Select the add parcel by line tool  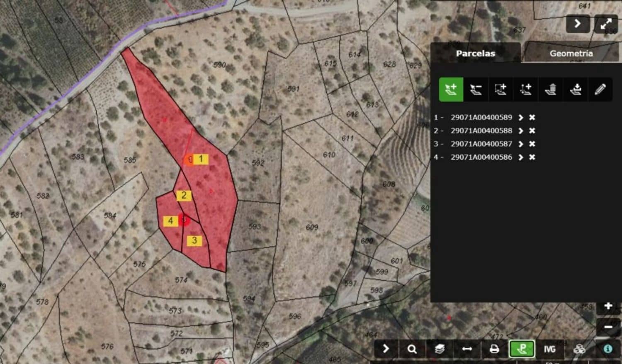coord(525,90)
